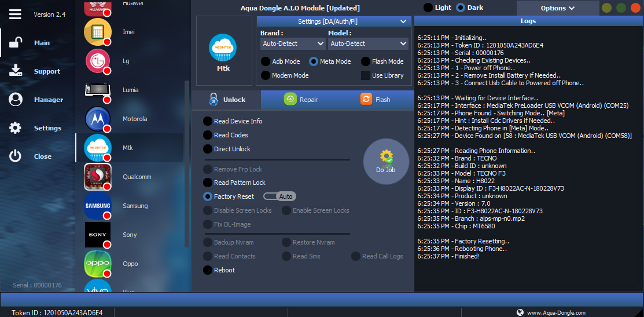Select Flash Mode radio button
644x317 pixels.
coord(366,61)
